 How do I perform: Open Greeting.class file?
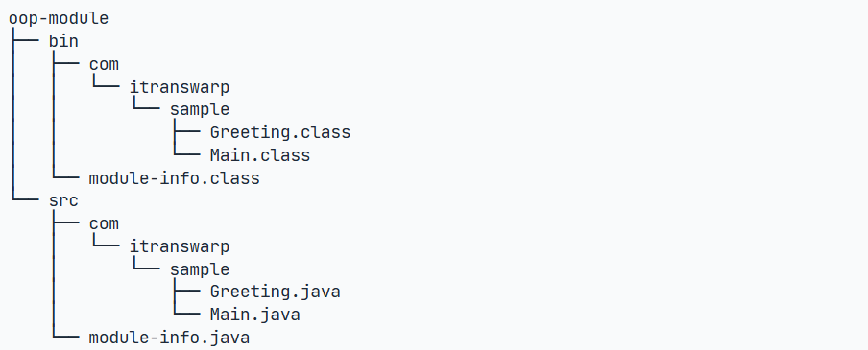(x=280, y=132)
